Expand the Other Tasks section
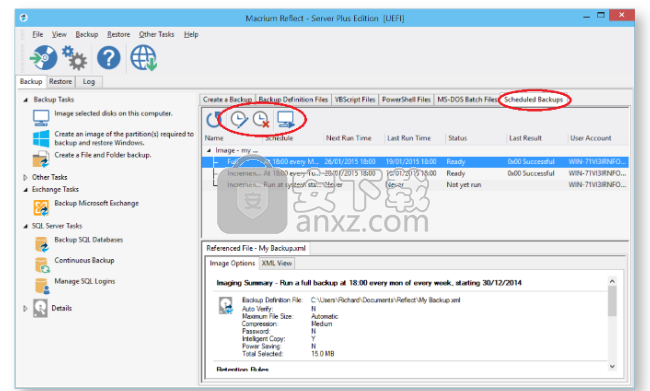Image resolution: width=650 pixels, height=391 pixels. (25, 177)
